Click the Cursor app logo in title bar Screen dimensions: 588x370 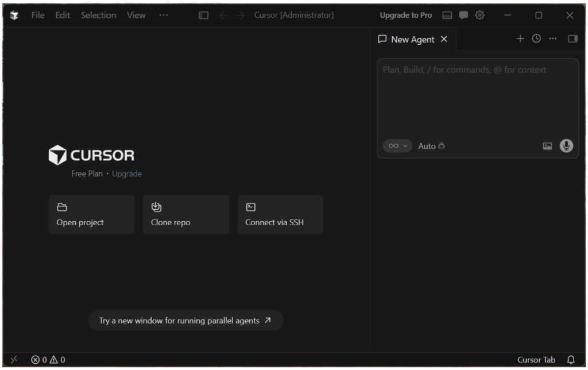14,16
